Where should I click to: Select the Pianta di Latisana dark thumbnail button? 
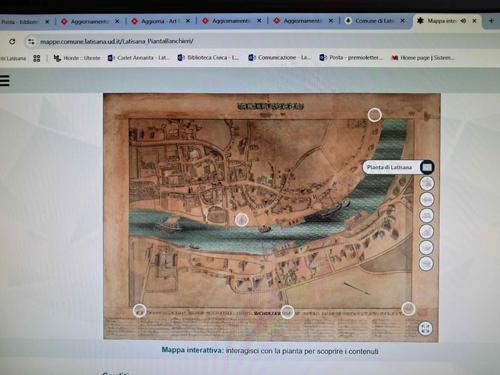coord(427,167)
